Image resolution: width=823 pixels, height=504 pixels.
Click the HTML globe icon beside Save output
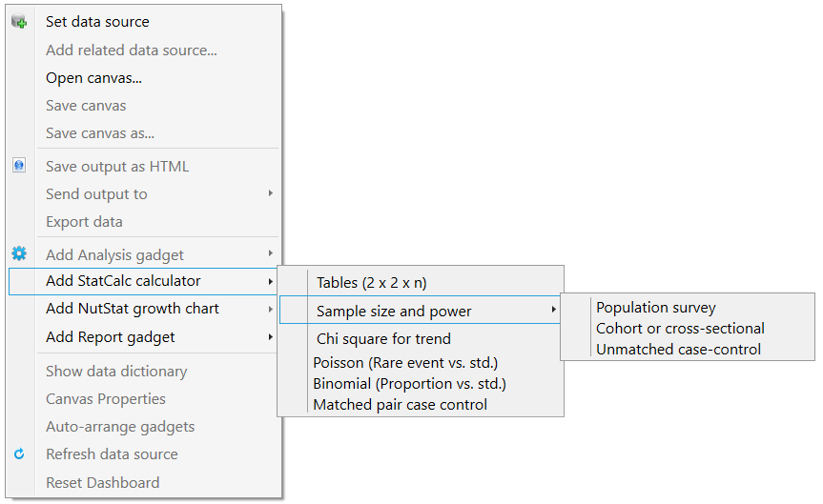pyautogui.click(x=19, y=166)
